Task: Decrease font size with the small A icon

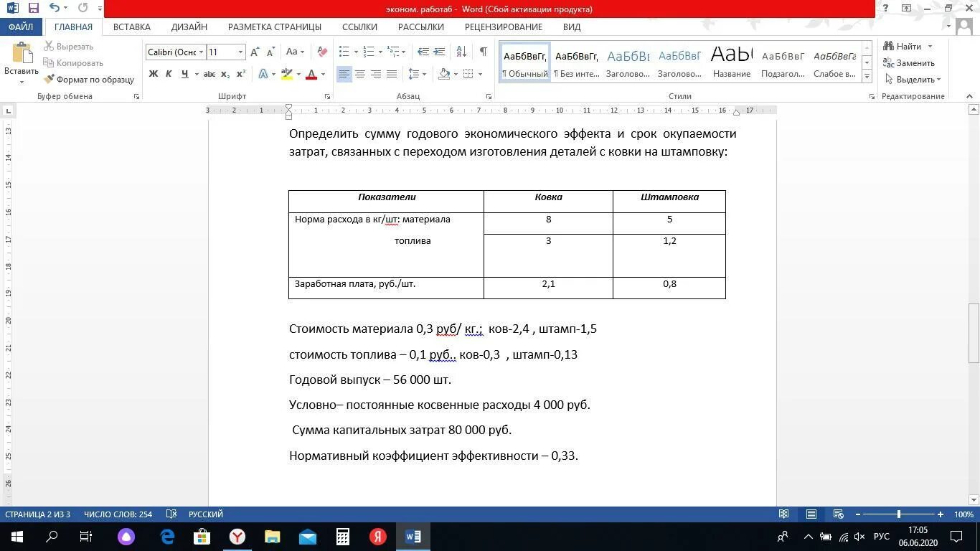Action: 270,52
